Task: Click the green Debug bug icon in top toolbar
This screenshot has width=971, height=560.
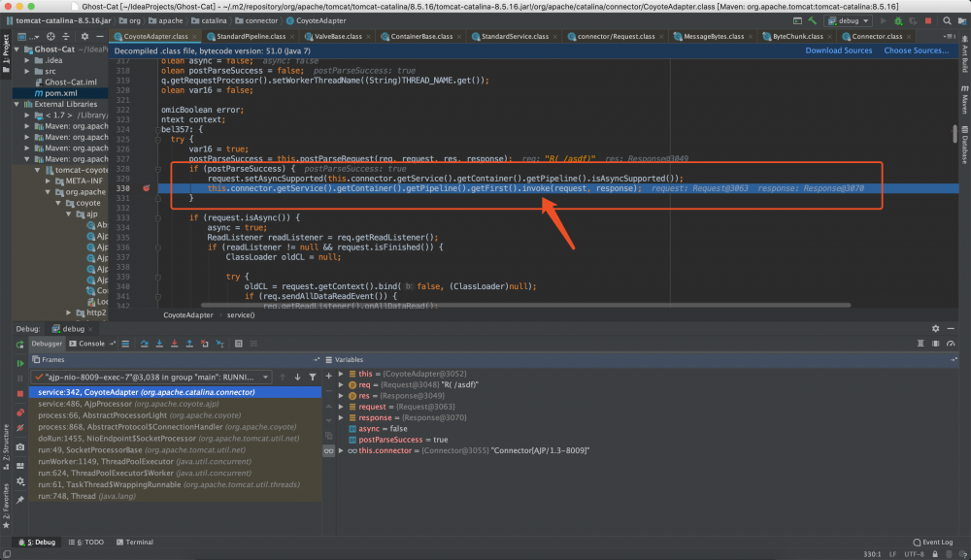Action: coord(898,20)
